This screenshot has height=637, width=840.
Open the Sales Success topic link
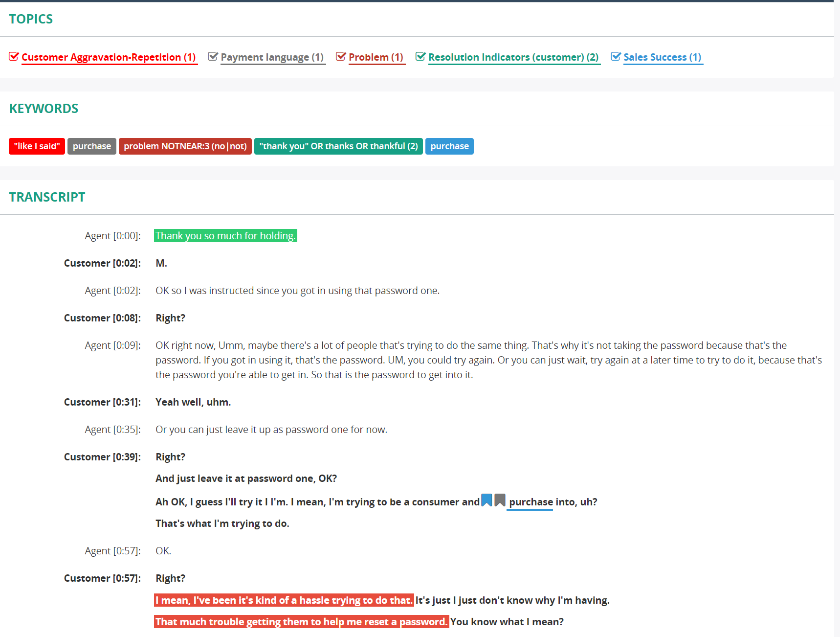coord(663,57)
